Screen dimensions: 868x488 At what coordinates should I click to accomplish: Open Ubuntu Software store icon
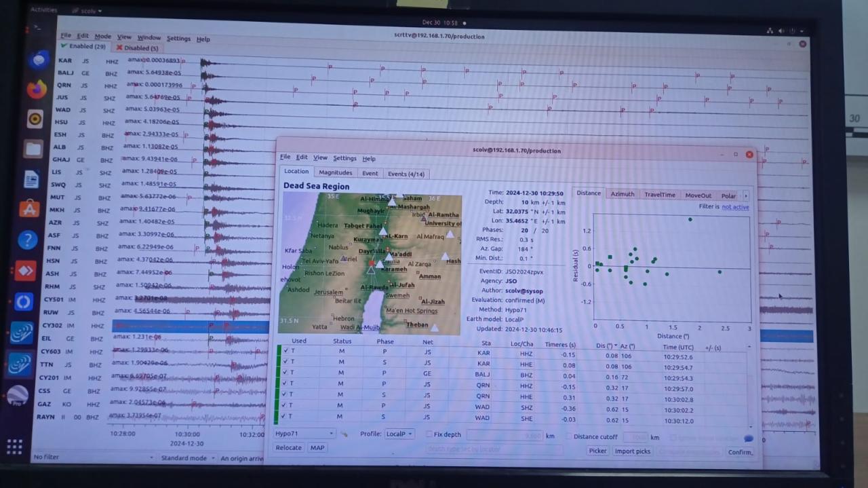(x=29, y=208)
